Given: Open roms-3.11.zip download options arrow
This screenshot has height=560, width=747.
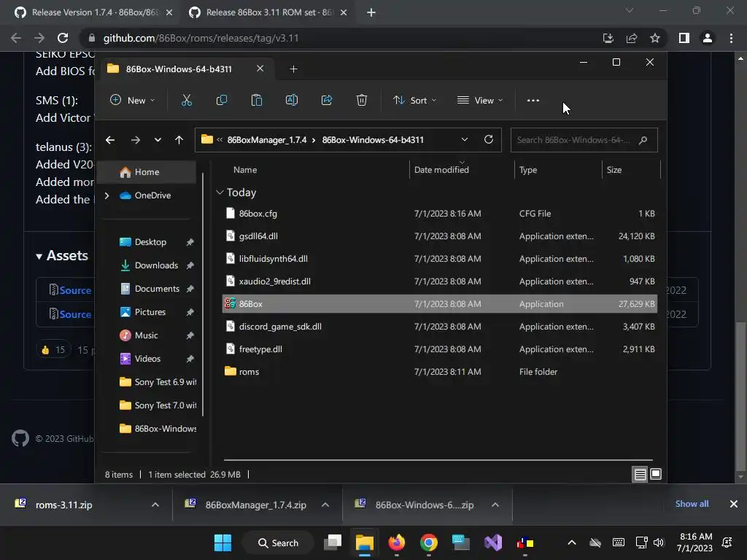Looking at the screenshot, I should 155,505.
